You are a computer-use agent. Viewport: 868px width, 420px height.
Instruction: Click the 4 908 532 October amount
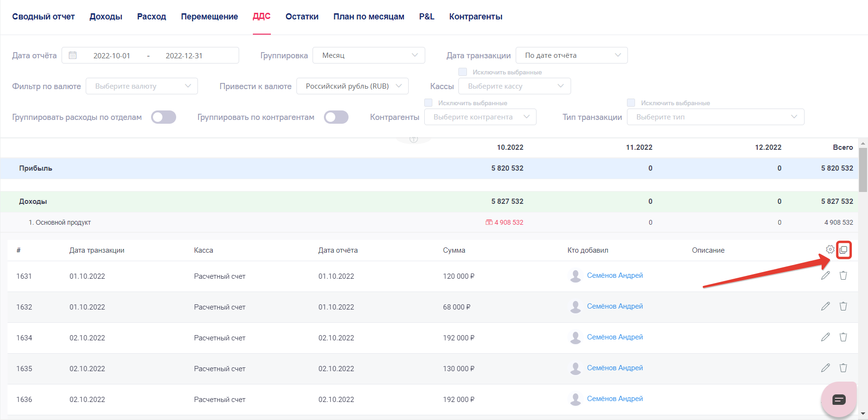(x=509, y=222)
